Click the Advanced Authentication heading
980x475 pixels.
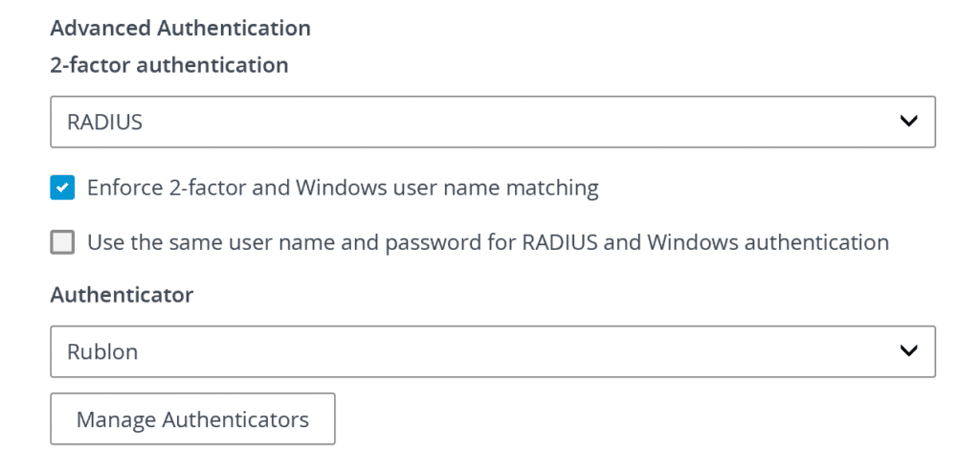click(x=180, y=28)
